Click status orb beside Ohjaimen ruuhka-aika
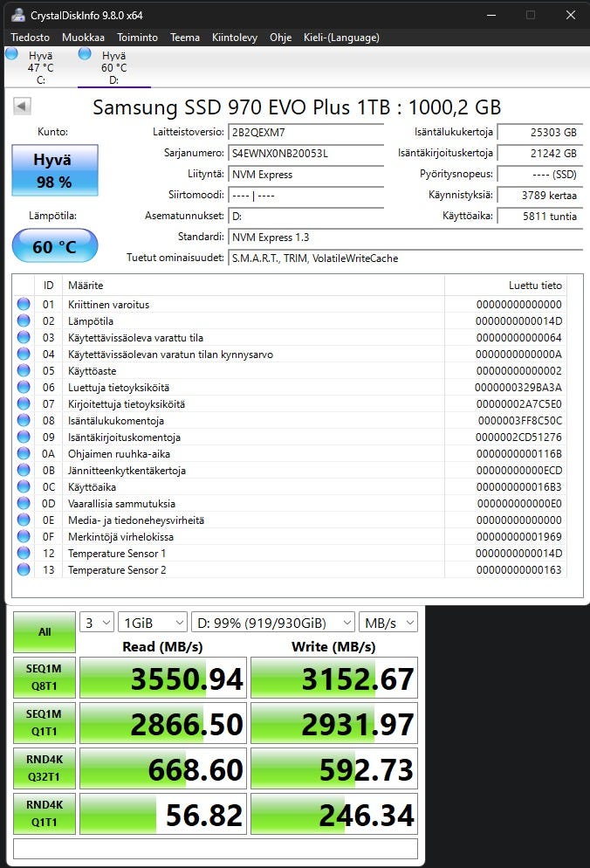 tap(24, 453)
